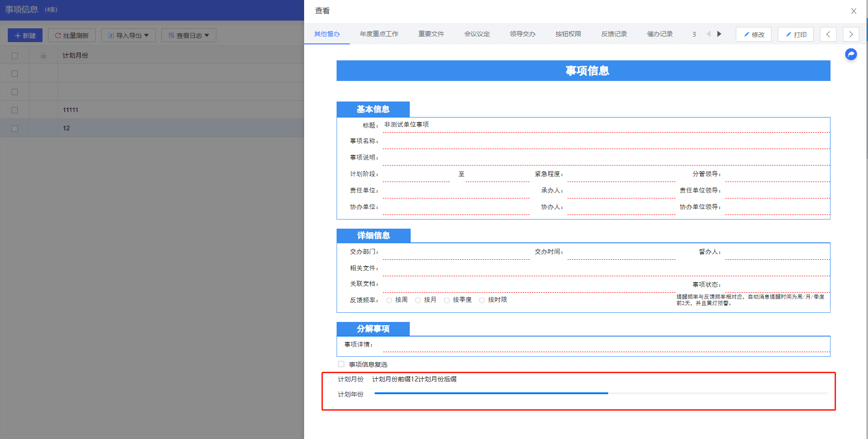Check the first empty row's checkbox
The height and width of the screenshot is (439, 868).
pyautogui.click(x=15, y=74)
